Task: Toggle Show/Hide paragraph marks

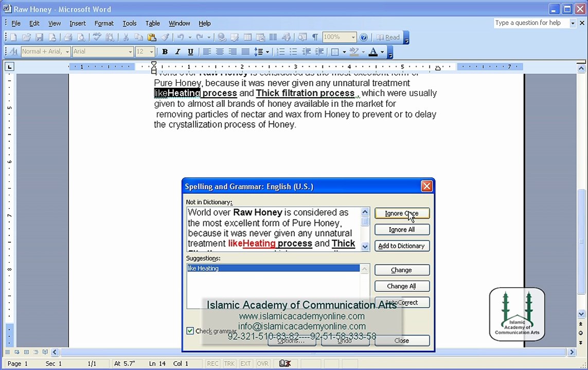Action: click(x=315, y=37)
